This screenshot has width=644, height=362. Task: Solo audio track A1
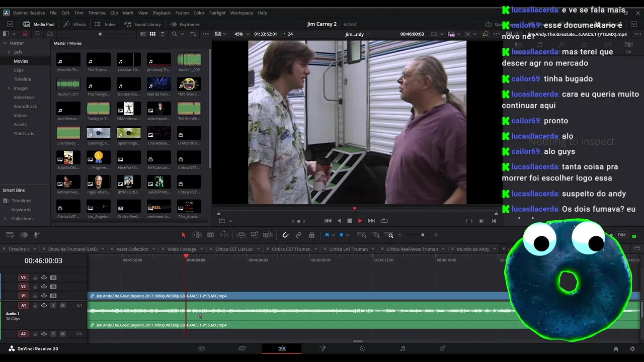click(53, 305)
